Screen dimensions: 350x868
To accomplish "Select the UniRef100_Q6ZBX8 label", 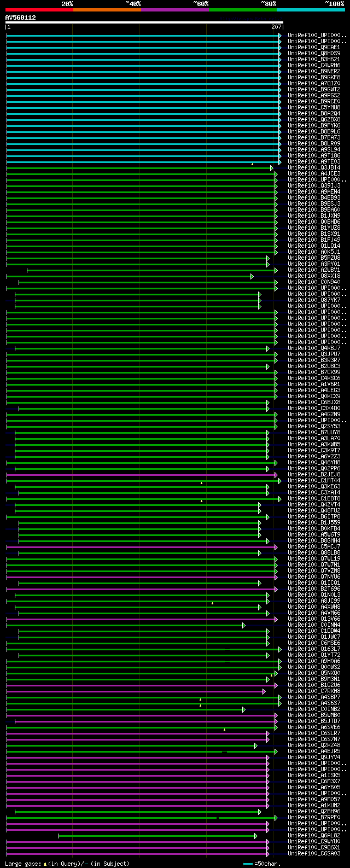I will (x=314, y=120).
